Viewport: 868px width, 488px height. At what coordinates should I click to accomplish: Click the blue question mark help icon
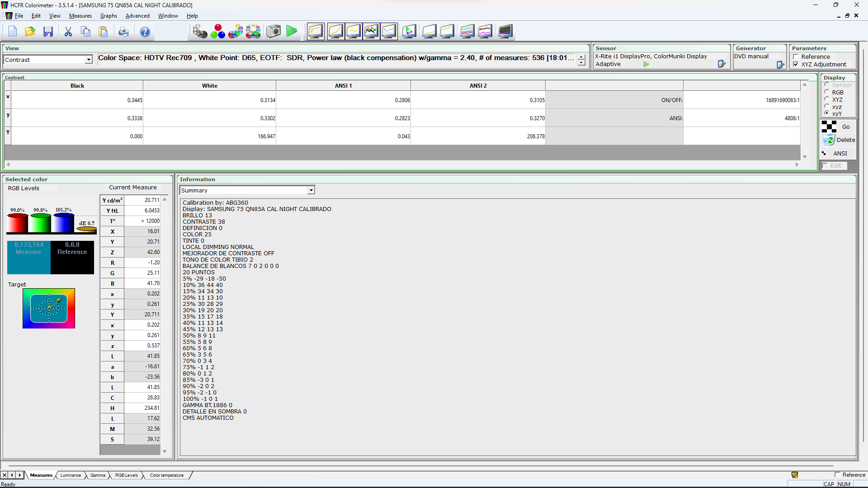[145, 32]
